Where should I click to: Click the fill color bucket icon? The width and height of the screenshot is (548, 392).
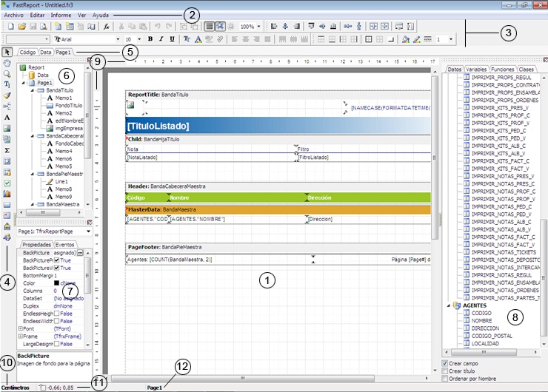[x=405, y=39]
